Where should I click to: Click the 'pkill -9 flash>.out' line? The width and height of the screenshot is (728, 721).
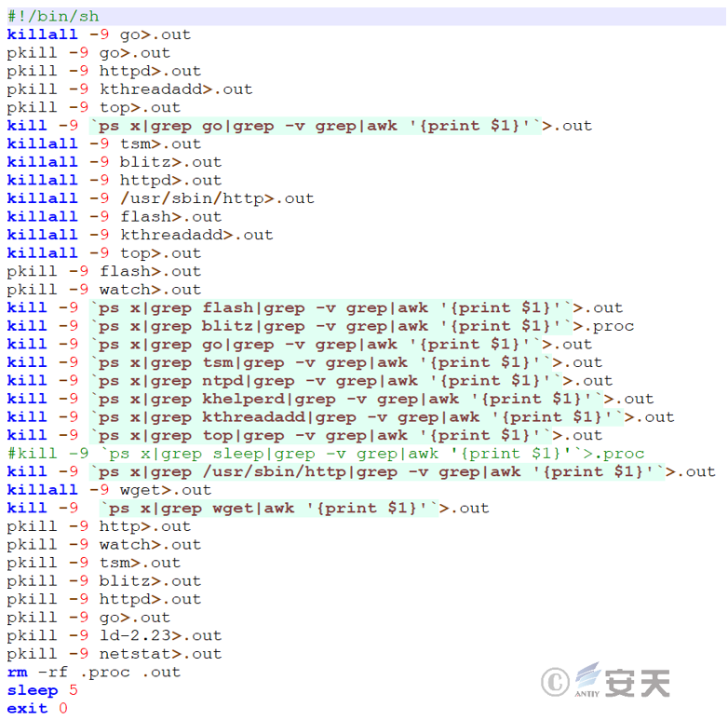coord(104,271)
